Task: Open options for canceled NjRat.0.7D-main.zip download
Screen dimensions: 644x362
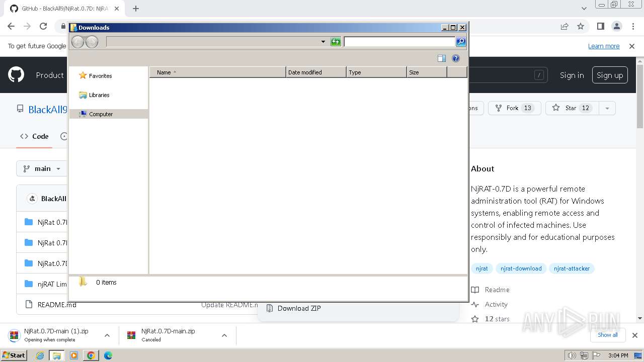Action: coord(224,335)
